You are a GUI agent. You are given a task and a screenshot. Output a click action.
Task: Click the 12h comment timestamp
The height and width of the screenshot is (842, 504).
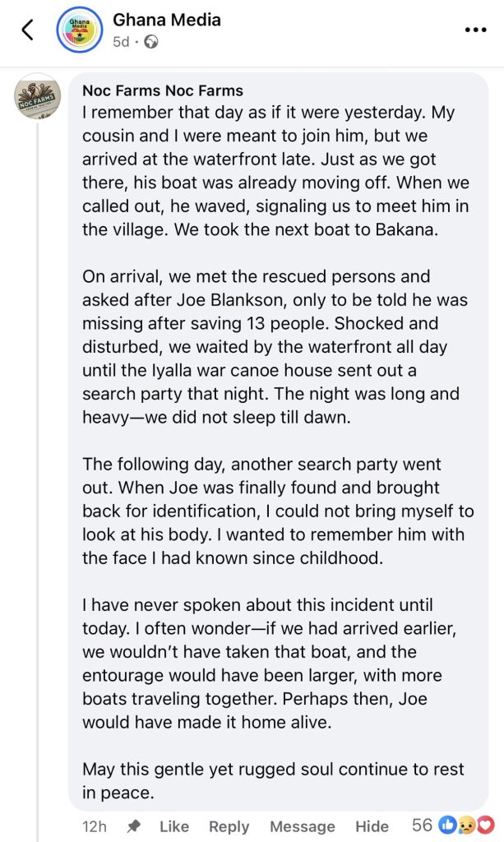(x=95, y=826)
